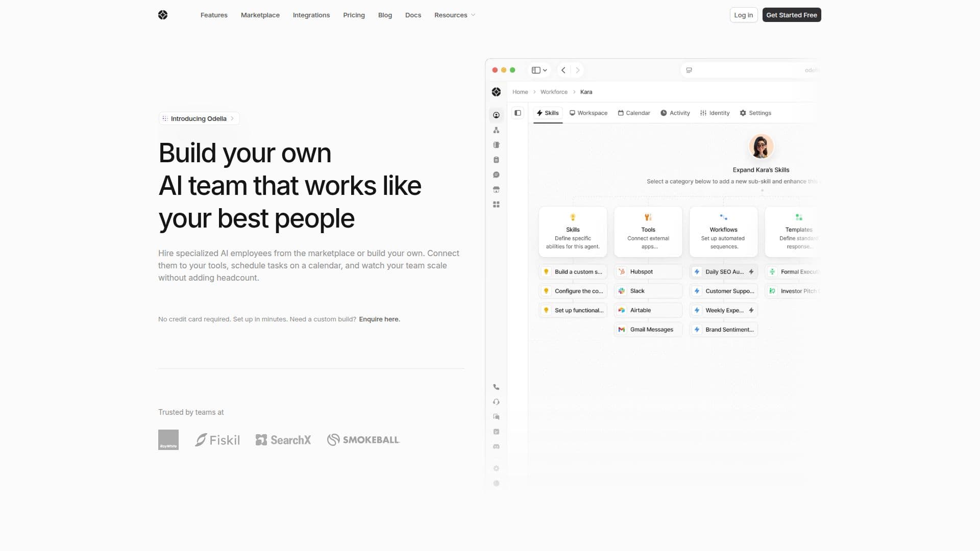Select the Tools category card
This screenshot has height=551, width=980.
(x=648, y=232)
